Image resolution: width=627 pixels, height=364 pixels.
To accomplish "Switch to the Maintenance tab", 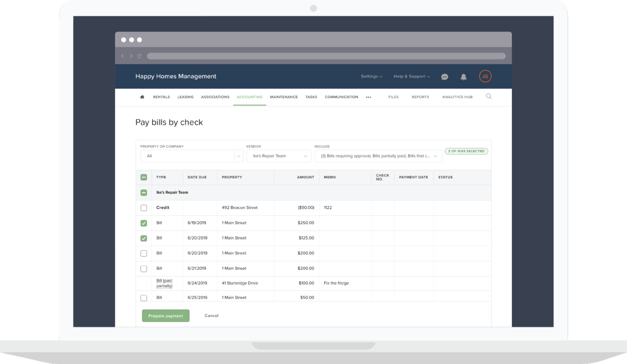I will tap(283, 97).
